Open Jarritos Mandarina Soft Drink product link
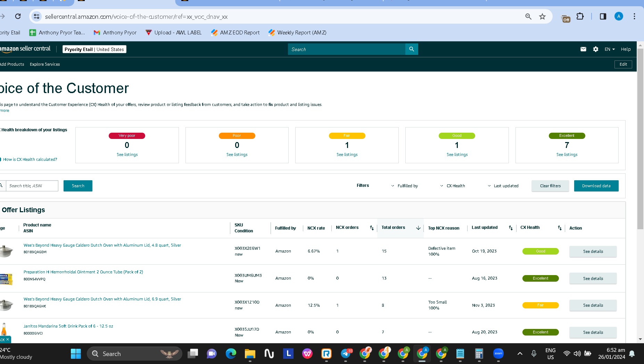The image size is (644, 364). [x=68, y=326]
